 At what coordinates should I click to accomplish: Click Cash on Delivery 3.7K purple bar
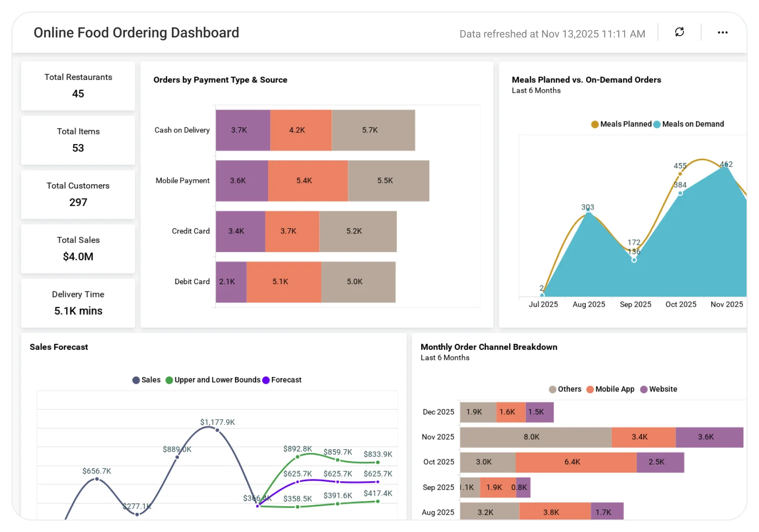click(243, 130)
